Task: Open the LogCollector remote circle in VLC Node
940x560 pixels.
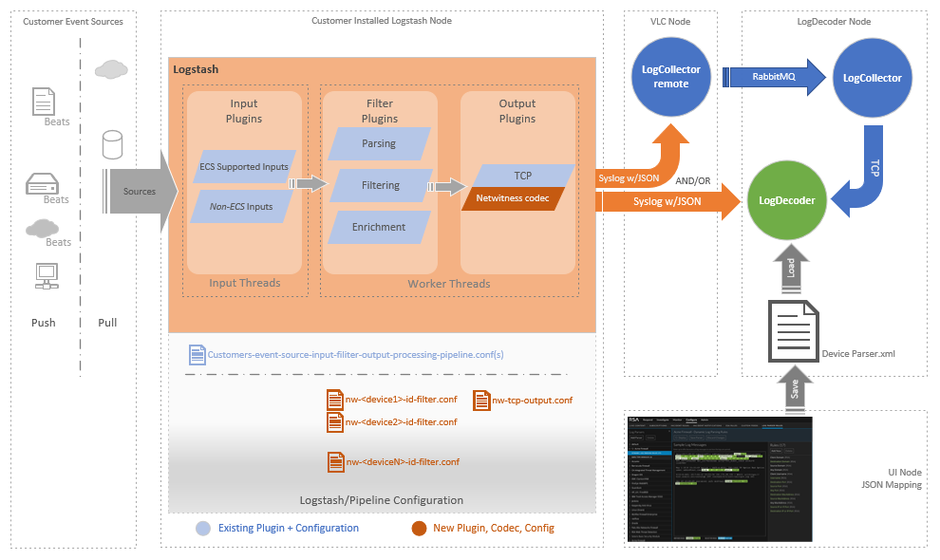Action: [x=670, y=77]
